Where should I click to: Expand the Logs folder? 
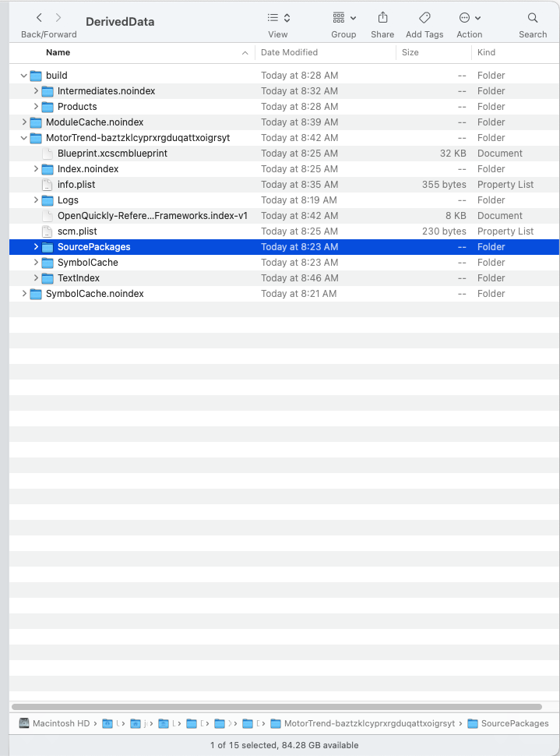coord(36,200)
